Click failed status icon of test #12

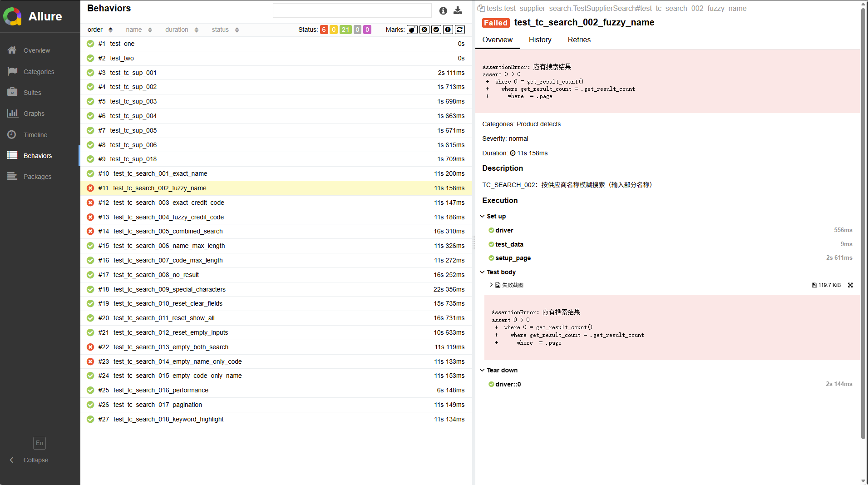pos(90,203)
